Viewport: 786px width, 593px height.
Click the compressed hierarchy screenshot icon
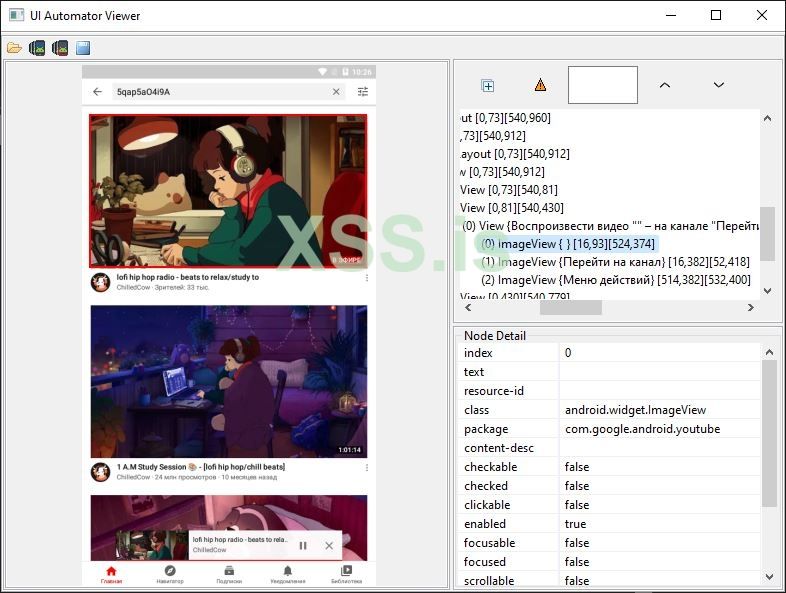pyautogui.click(x=60, y=48)
